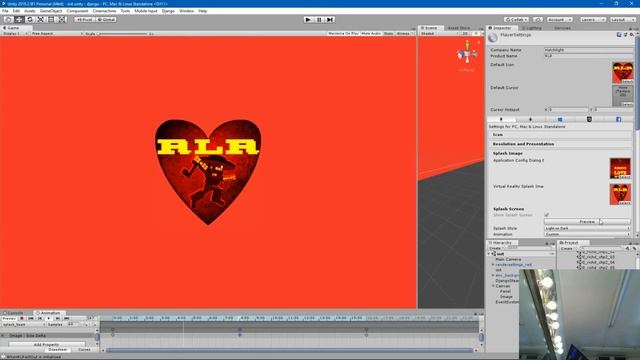Click the Step frame button

330,20
